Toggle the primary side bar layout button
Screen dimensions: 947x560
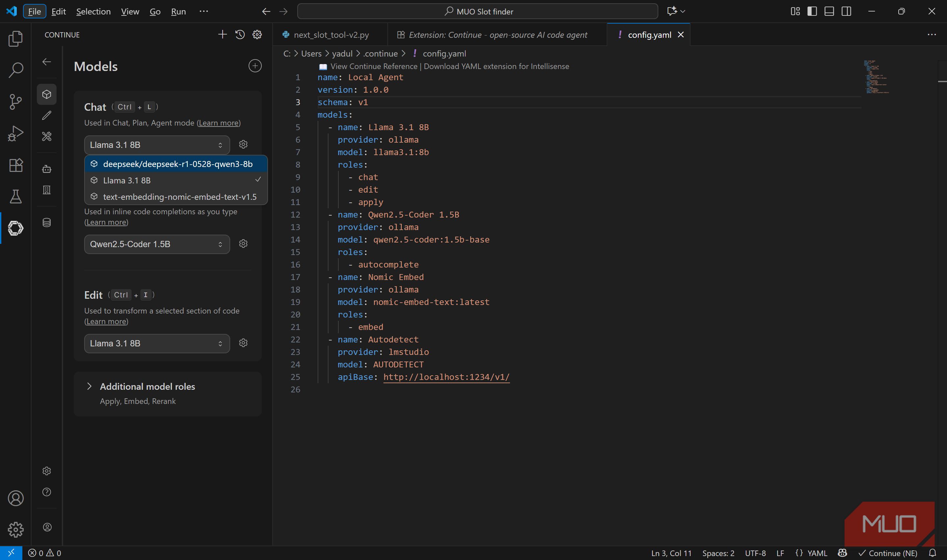click(812, 11)
